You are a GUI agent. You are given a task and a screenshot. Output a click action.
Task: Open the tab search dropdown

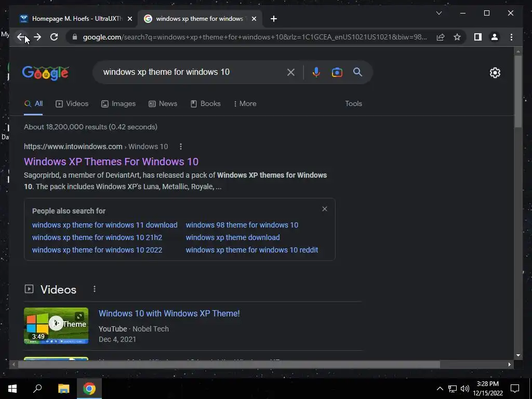[438, 13]
